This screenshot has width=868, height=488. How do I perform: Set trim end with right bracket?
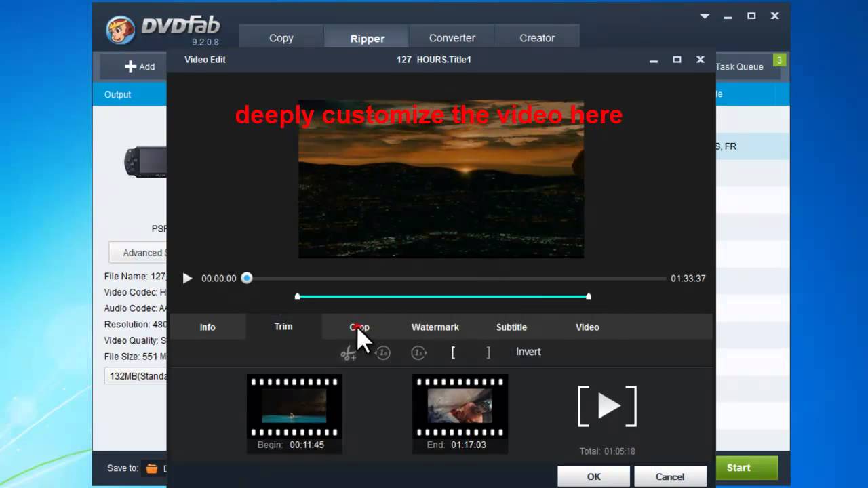[488, 352]
